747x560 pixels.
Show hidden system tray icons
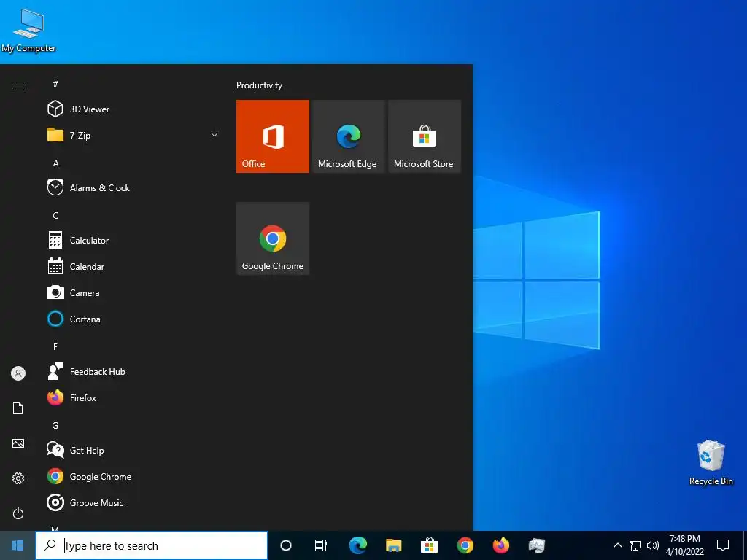click(617, 545)
